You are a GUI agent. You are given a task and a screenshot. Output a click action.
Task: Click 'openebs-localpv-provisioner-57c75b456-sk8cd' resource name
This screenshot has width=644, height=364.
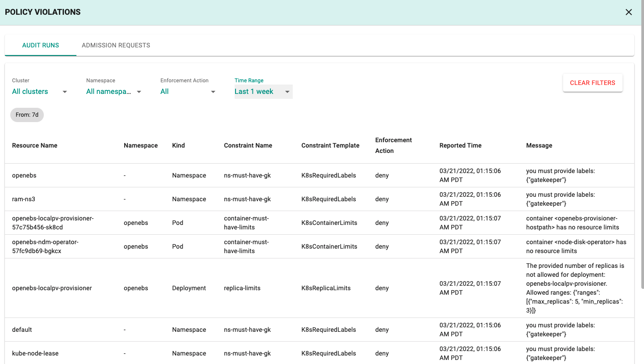click(53, 223)
